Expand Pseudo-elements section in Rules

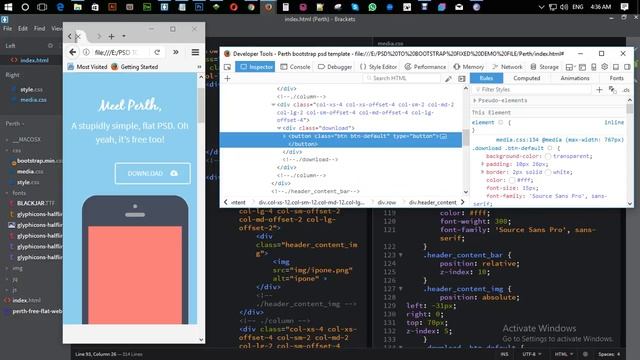point(475,100)
